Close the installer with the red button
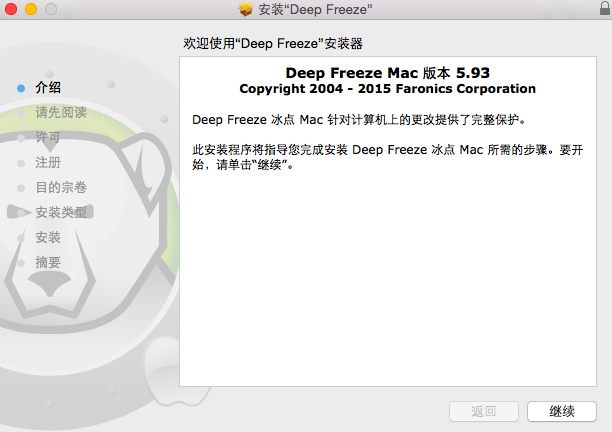This screenshot has width=612, height=432. point(11,9)
